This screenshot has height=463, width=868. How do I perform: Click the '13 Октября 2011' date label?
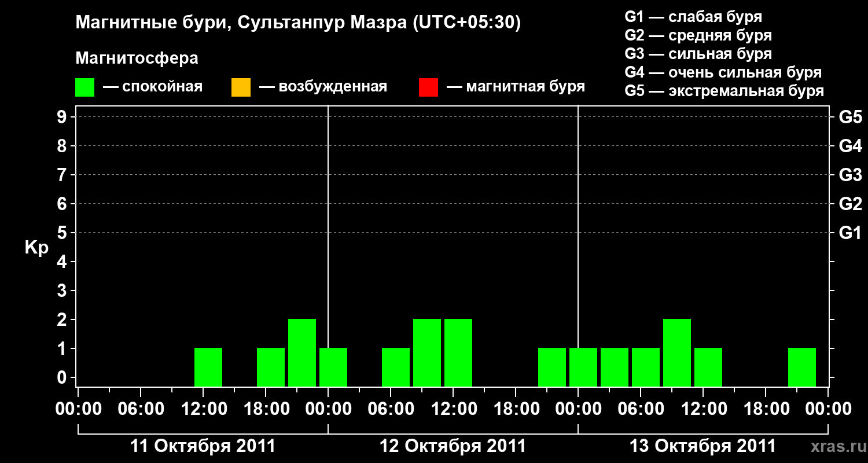pyautogui.click(x=703, y=446)
